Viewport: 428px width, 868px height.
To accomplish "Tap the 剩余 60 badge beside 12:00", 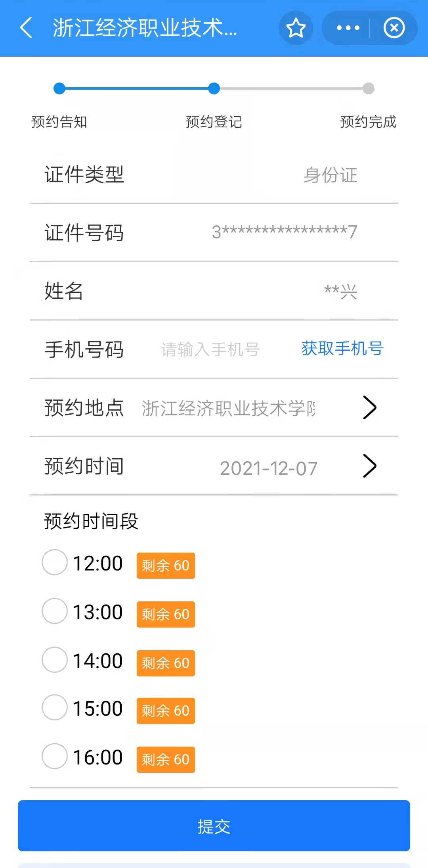I will point(166,565).
